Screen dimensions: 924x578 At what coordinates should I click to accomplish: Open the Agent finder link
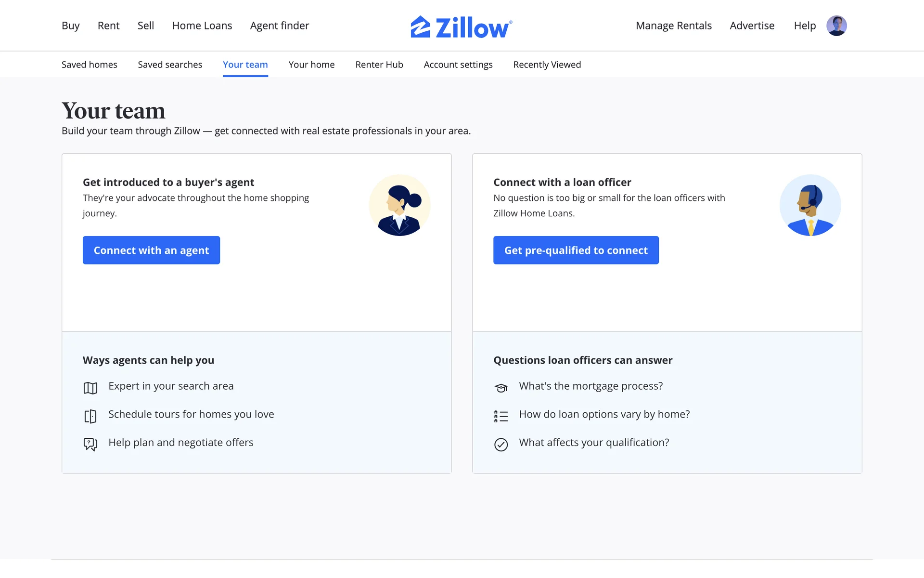click(280, 26)
